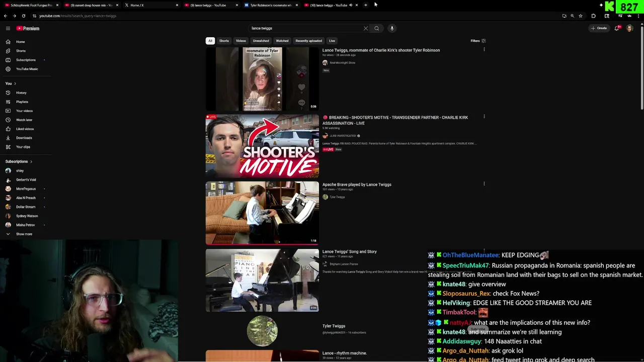Open Tyler Twiggs channel result

tap(334, 326)
